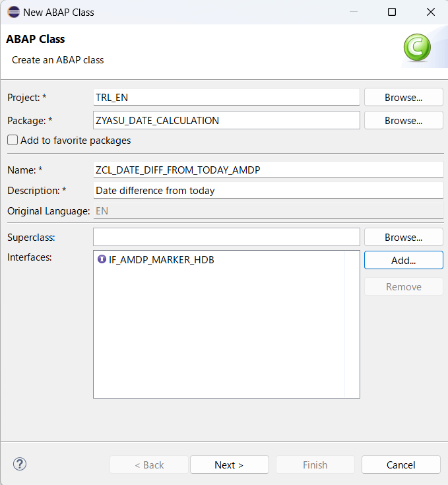The height and width of the screenshot is (485, 448).
Task: Close the New ABAP Class window
Action: click(x=430, y=12)
